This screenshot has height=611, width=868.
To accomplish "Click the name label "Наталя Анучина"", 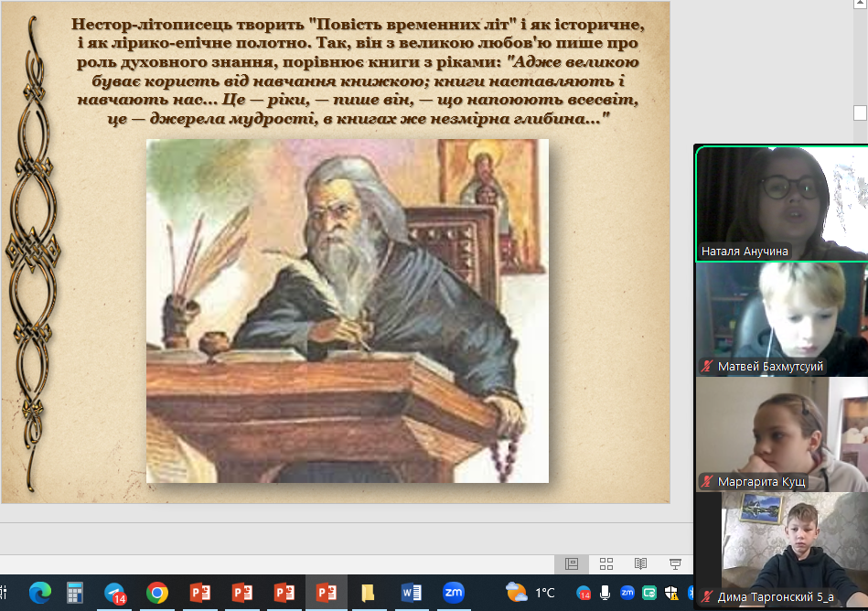I will 745,252.
